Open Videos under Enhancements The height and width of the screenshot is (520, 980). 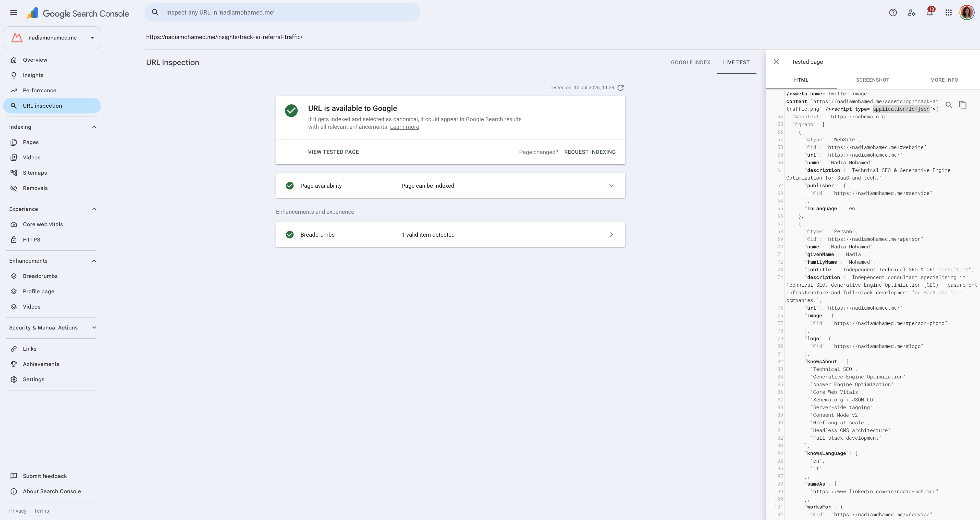pos(52,307)
